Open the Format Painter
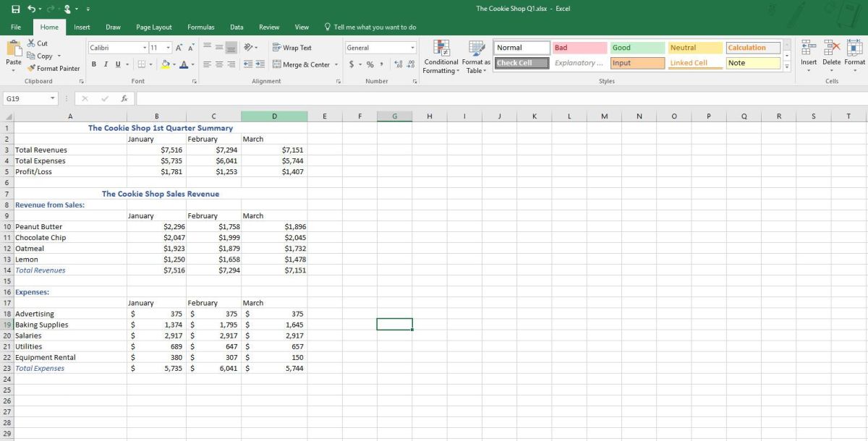Viewport: 868px width, 441px height. click(54, 68)
